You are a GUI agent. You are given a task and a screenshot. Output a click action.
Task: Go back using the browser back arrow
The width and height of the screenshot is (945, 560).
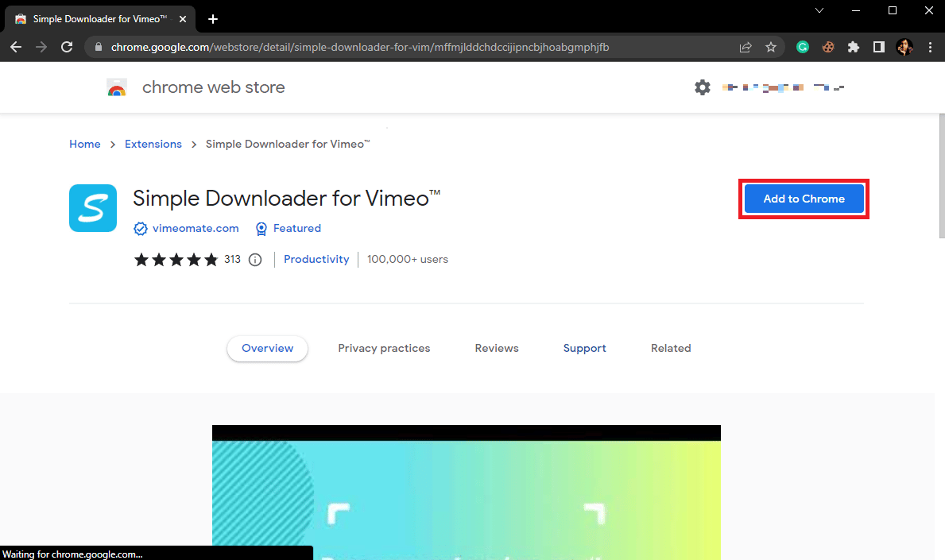pyautogui.click(x=16, y=47)
